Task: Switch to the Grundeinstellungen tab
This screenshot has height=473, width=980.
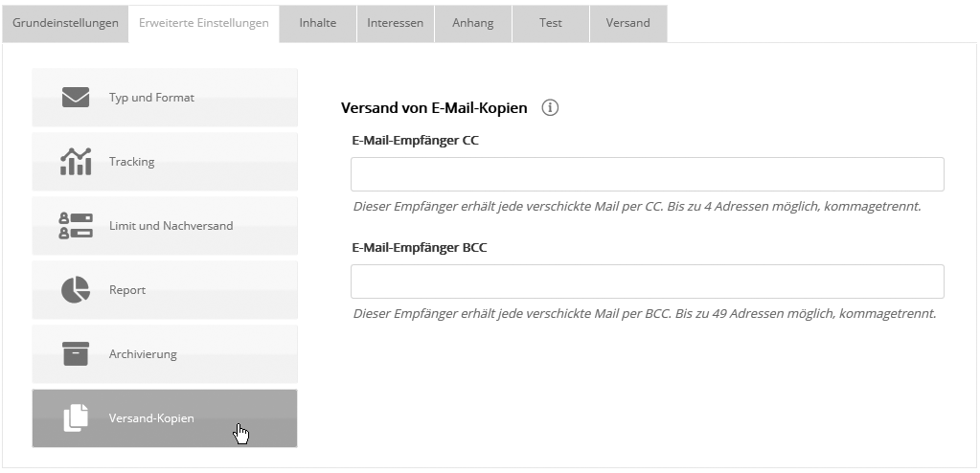Action: (65, 23)
